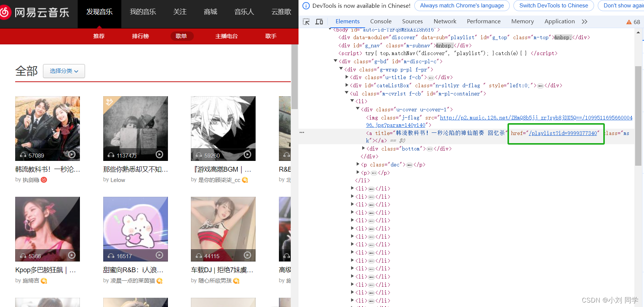Screen dimensions: 644x307
Task: Collapse the ul id m-pl-container node
Action: (347, 93)
